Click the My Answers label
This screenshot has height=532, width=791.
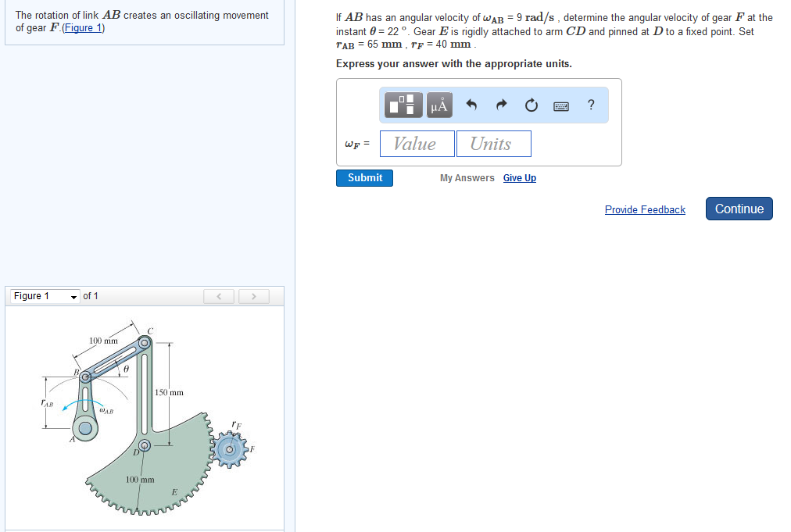(x=467, y=177)
